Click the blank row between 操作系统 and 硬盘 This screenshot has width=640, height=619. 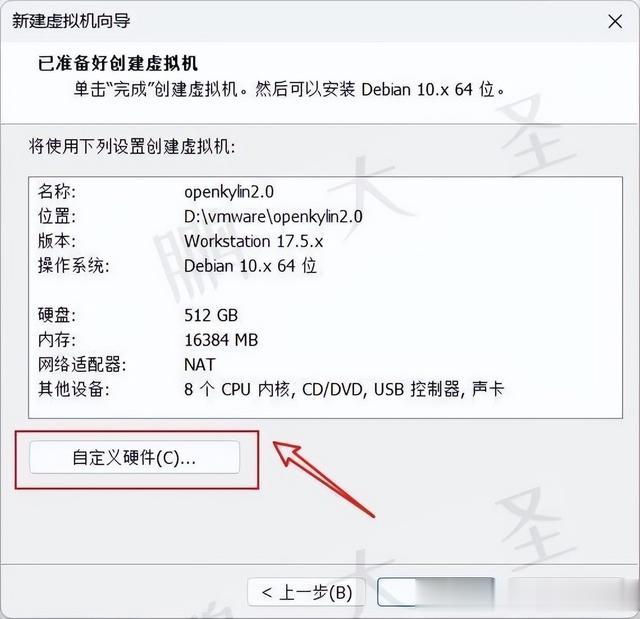(325, 291)
